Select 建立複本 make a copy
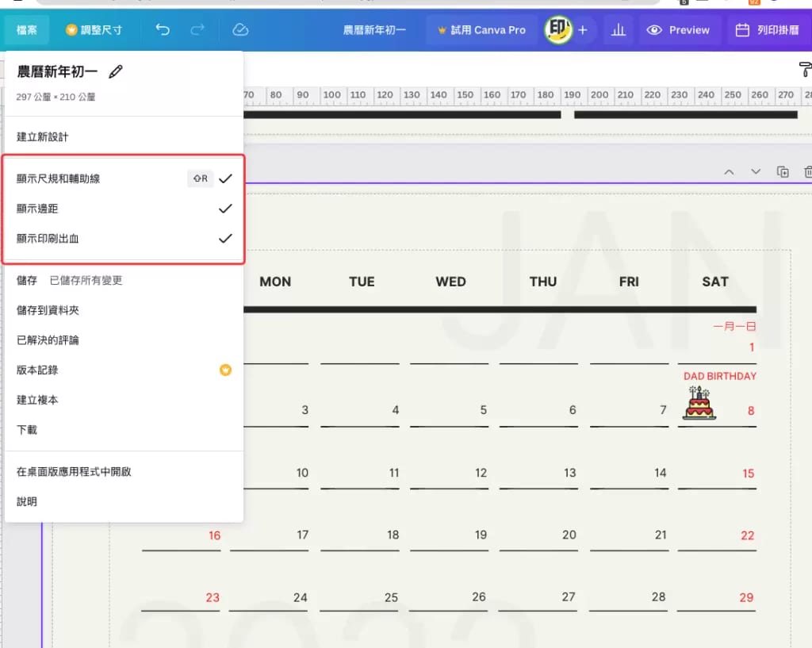The height and width of the screenshot is (648, 812). 123,400
